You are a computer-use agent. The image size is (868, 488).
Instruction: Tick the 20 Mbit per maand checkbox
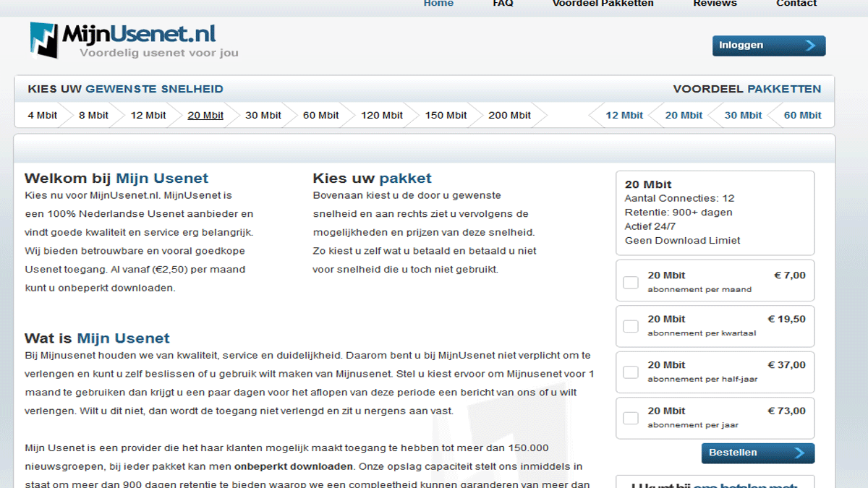631,282
